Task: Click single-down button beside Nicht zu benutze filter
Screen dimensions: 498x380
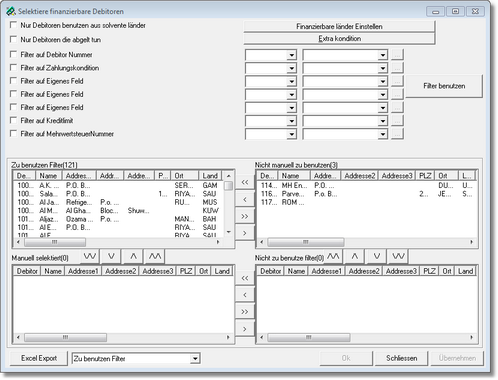Action: tap(377, 256)
